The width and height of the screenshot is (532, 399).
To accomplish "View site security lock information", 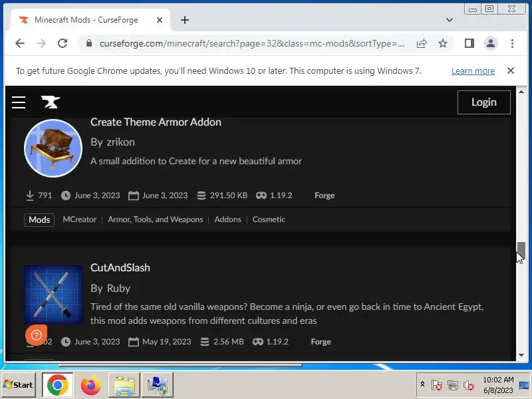I will [x=89, y=43].
